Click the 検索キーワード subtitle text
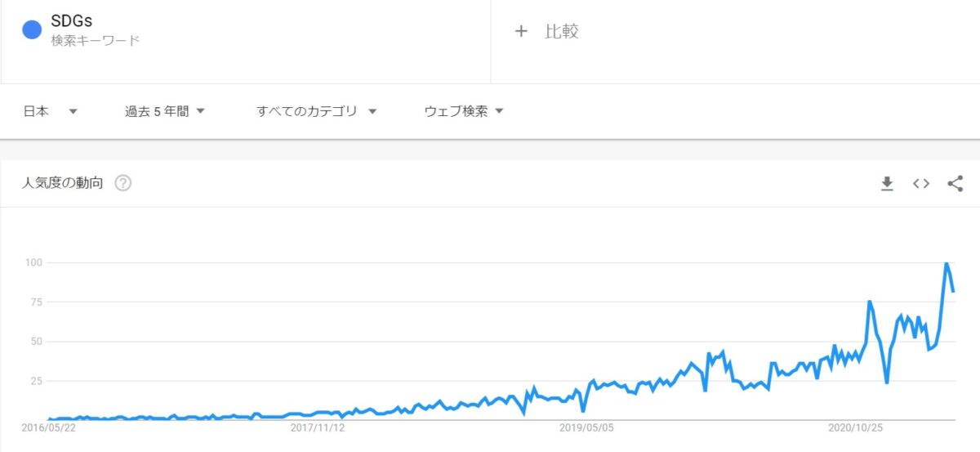 tap(96, 40)
